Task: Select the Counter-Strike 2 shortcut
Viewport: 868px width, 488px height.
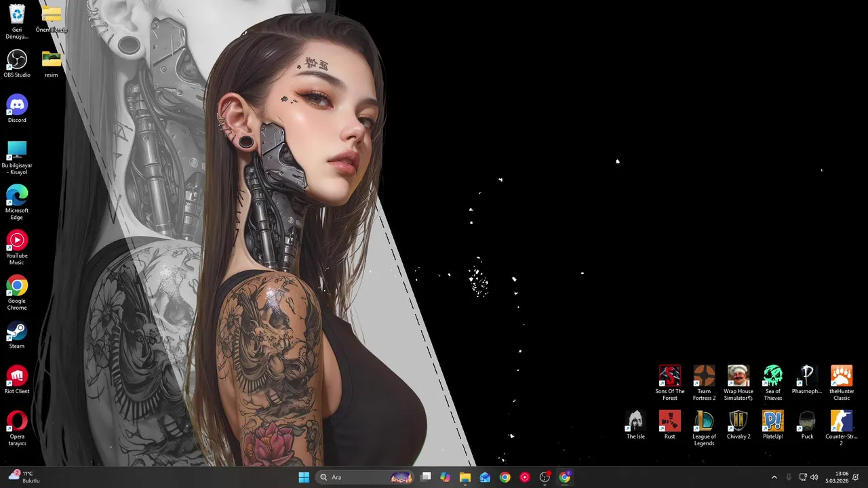Action: 842,428
